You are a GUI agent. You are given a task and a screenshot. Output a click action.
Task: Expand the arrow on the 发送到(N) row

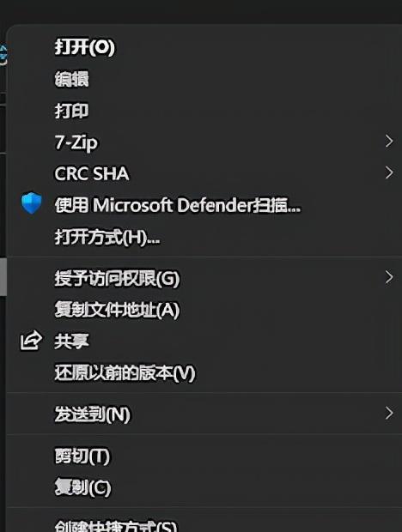pyautogui.click(x=389, y=414)
